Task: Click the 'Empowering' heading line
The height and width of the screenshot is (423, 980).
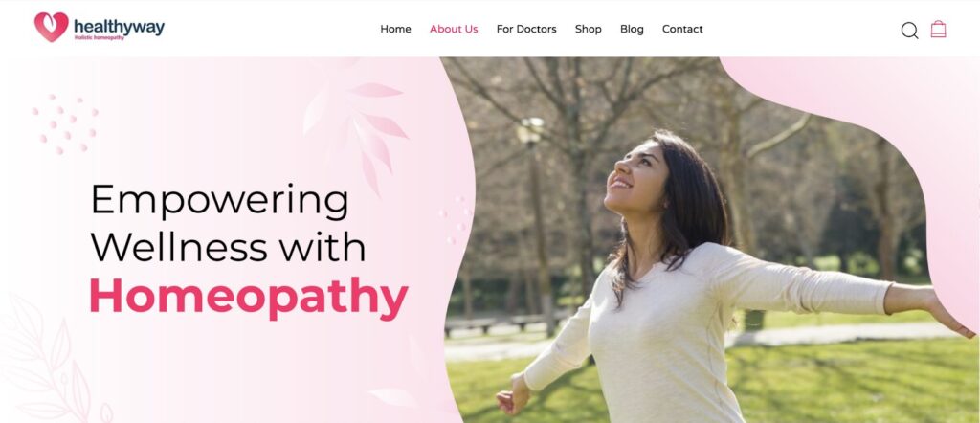Action: click(219, 201)
